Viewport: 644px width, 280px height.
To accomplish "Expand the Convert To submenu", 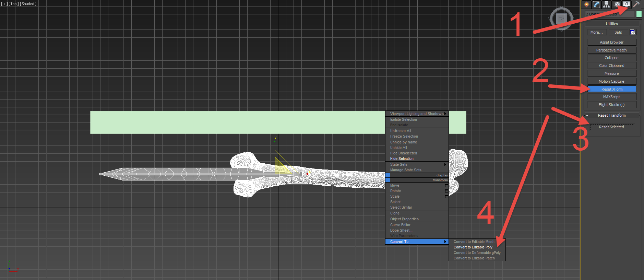I will [x=417, y=242].
